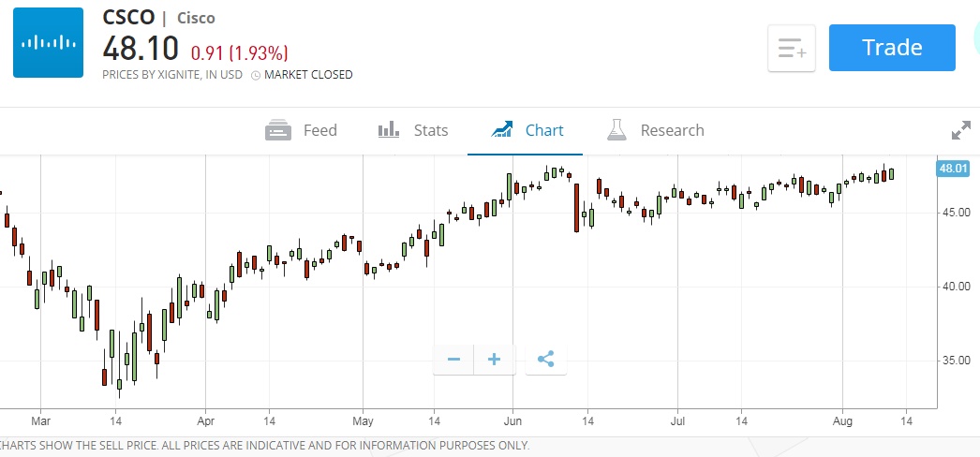
Task: Click the 48.01 current price tag
Action: click(x=951, y=169)
